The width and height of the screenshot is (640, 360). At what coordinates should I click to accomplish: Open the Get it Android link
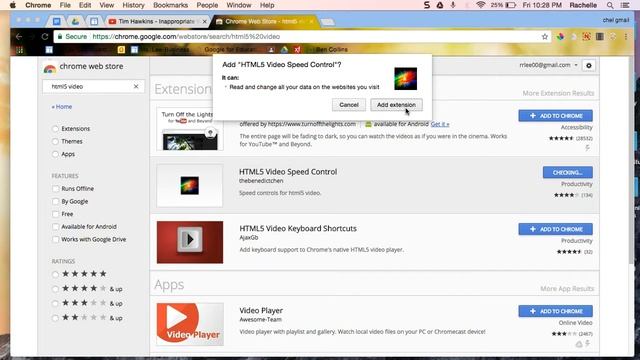(x=440, y=124)
